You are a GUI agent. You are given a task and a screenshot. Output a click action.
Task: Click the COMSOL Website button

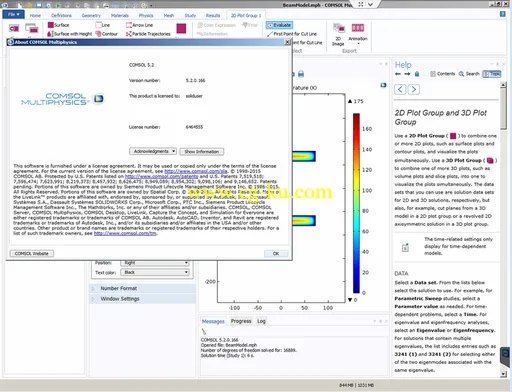(32, 254)
